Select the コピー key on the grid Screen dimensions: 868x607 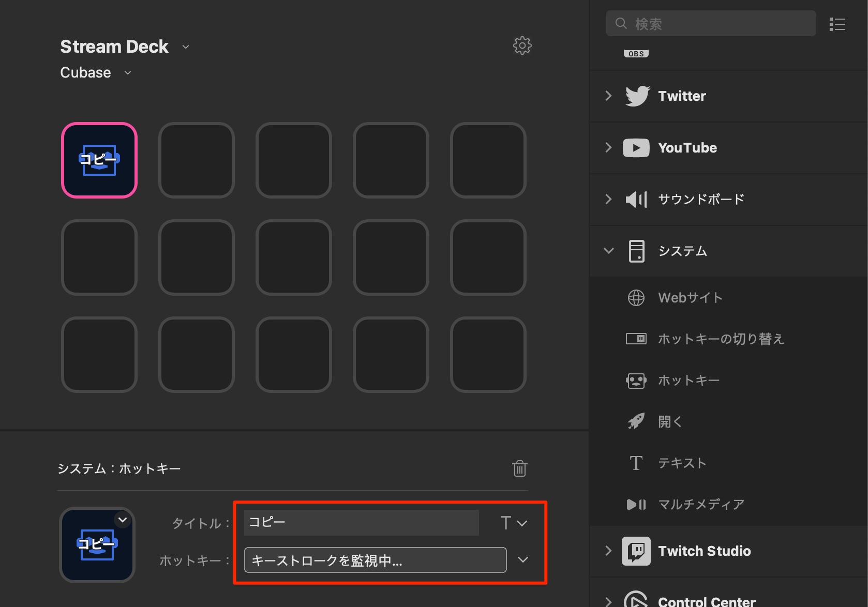click(x=99, y=160)
